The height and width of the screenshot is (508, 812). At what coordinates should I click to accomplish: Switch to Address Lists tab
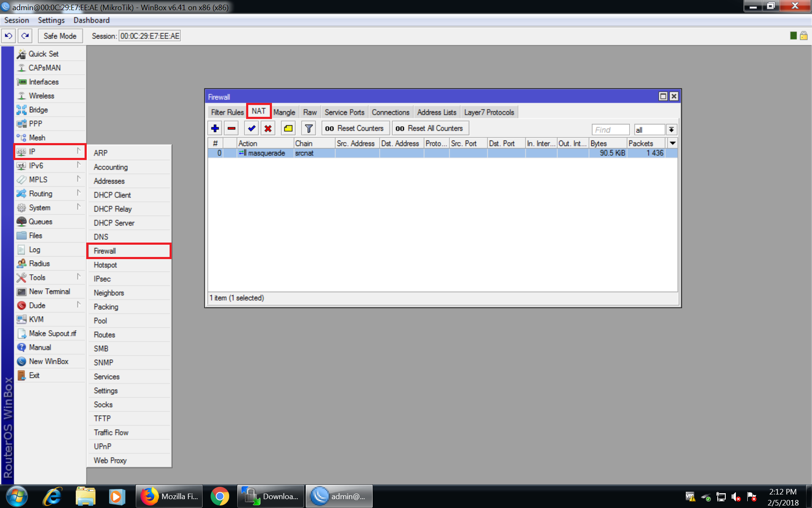tap(436, 112)
